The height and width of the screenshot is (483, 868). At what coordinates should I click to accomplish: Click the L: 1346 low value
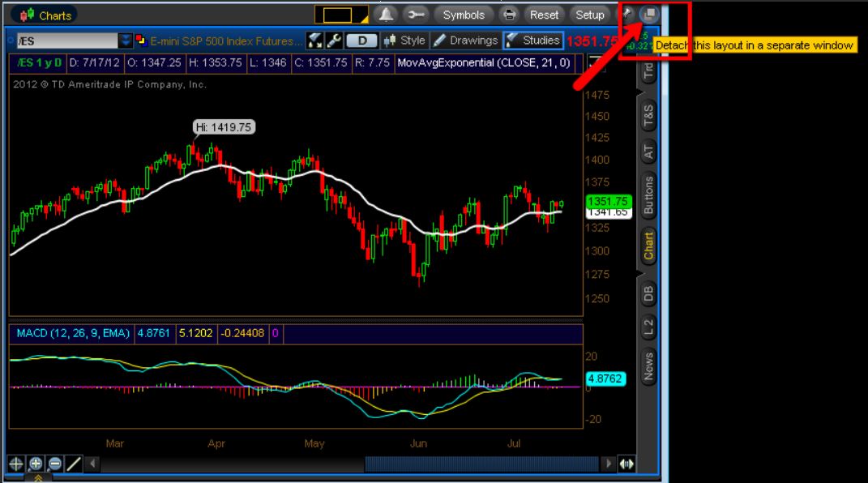point(268,63)
